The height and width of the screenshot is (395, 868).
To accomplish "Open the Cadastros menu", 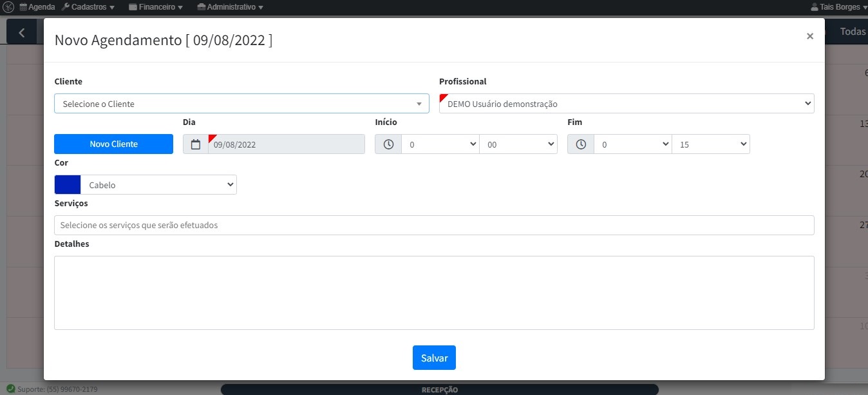I will (89, 7).
